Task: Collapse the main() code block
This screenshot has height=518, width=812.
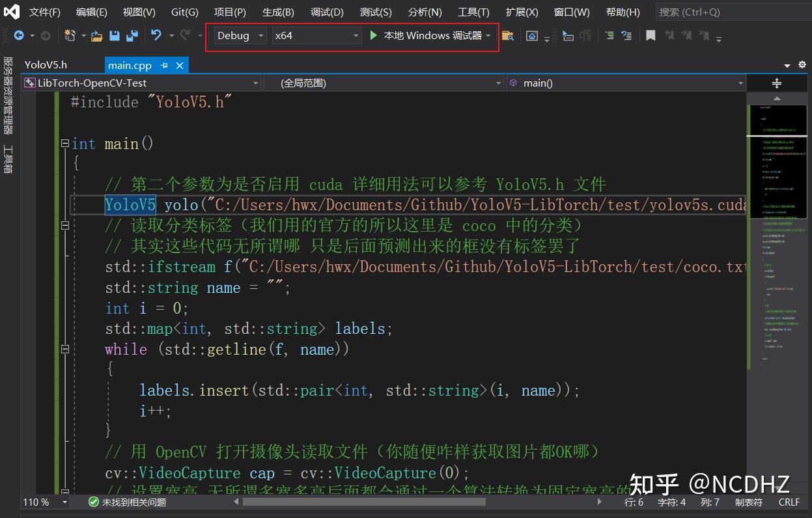Action: pyautogui.click(x=64, y=144)
